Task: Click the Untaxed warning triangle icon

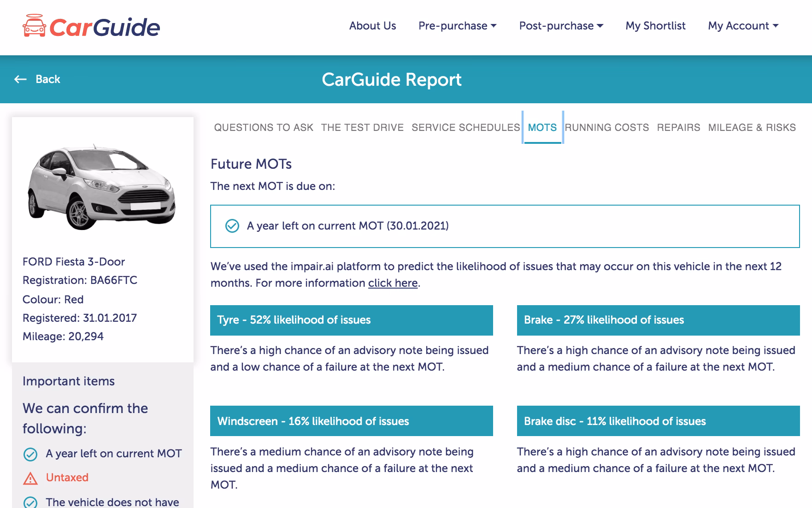Action: [x=30, y=478]
